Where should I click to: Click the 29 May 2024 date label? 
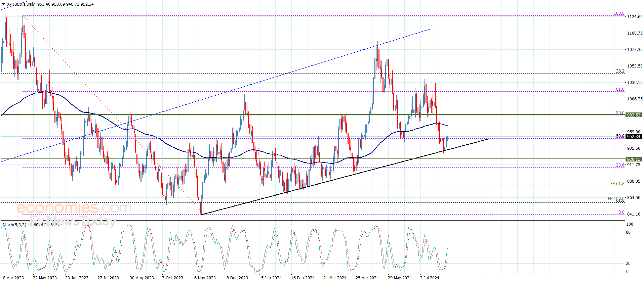pyautogui.click(x=400, y=278)
